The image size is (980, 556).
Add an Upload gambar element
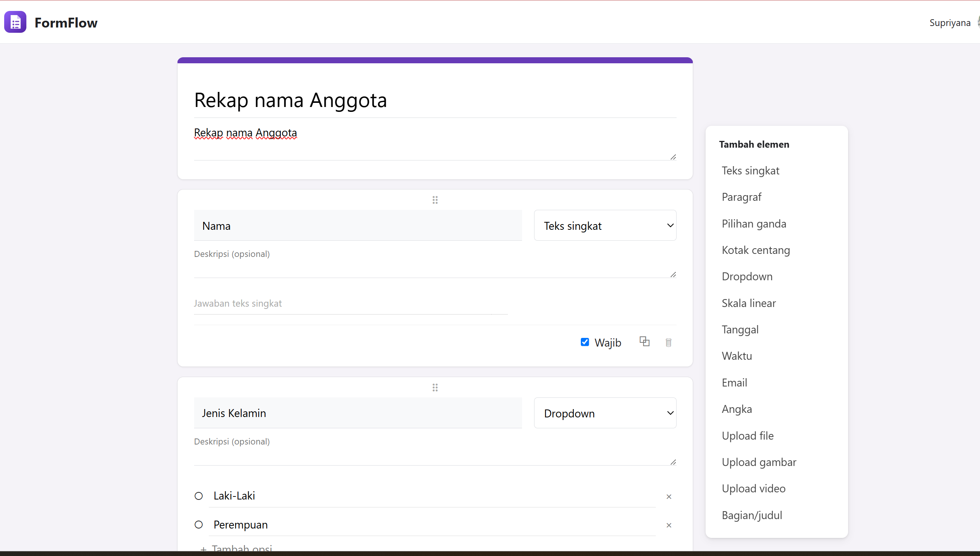[x=759, y=462]
